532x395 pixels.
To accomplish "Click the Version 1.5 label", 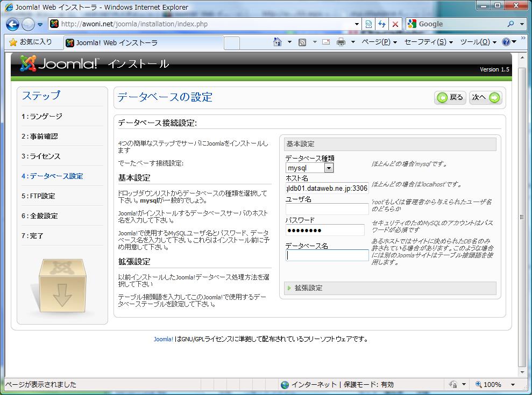I will (x=494, y=69).
